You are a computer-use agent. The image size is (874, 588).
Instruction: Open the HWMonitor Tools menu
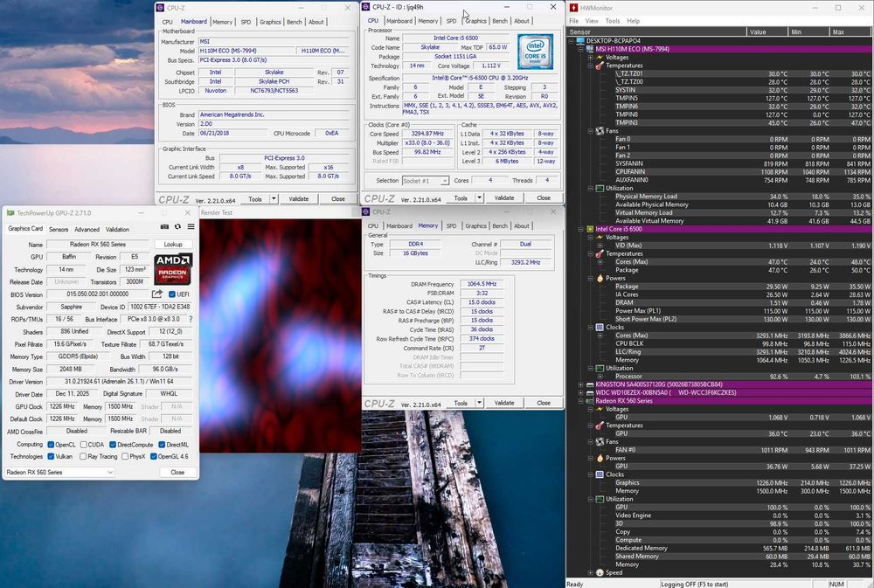(613, 21)
